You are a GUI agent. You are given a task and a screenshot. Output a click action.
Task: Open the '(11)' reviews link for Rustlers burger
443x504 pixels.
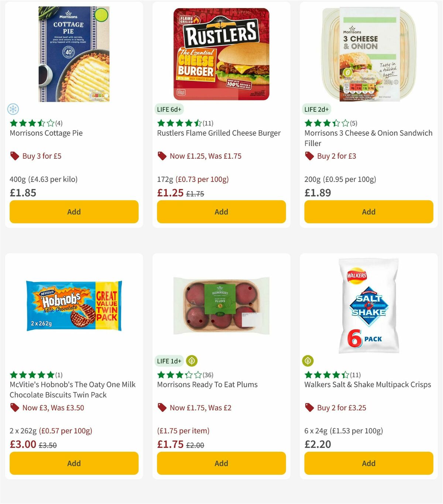207,123
